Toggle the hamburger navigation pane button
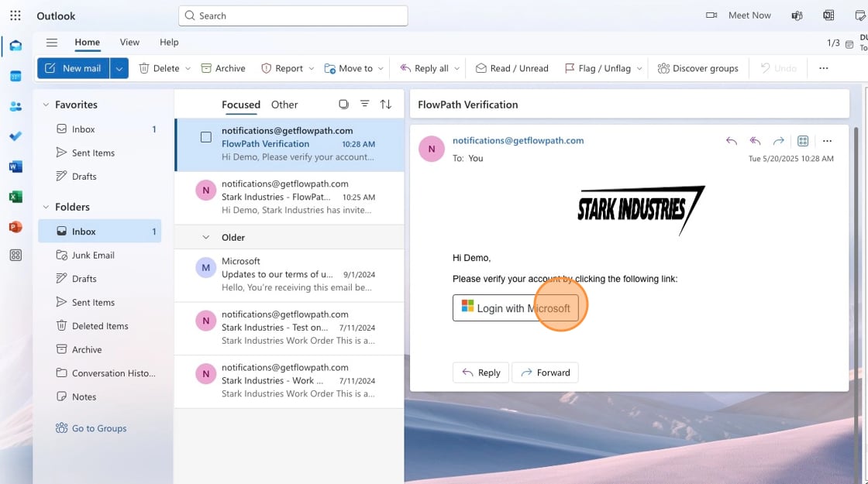 click(x=51, y=42)
